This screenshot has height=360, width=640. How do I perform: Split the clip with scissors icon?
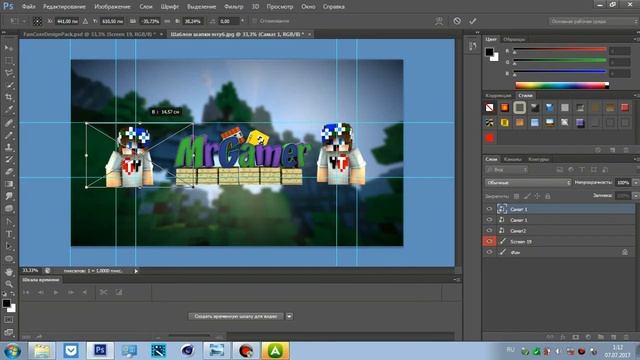(103, 292)
